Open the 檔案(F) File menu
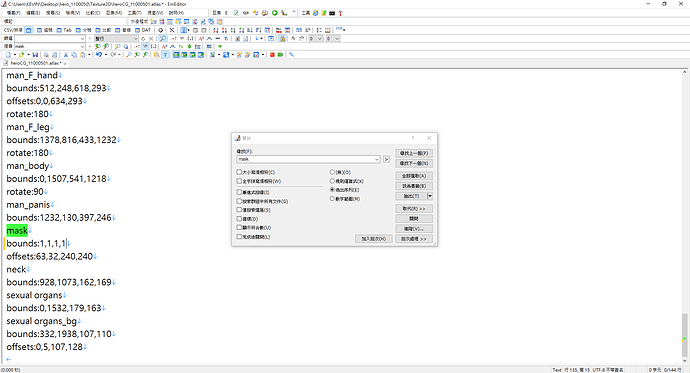690x373 pixels. (14, 13)
